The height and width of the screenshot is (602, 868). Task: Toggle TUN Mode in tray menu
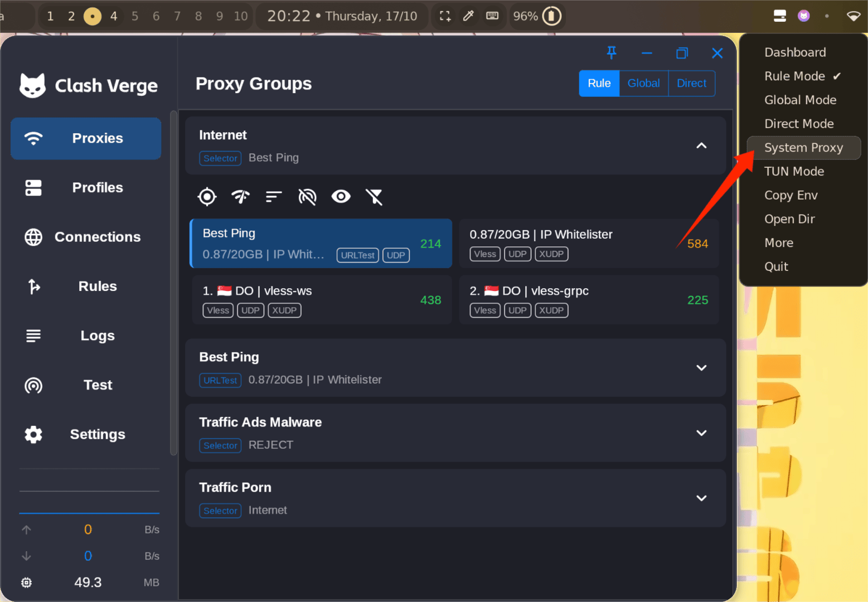[803, 172]
